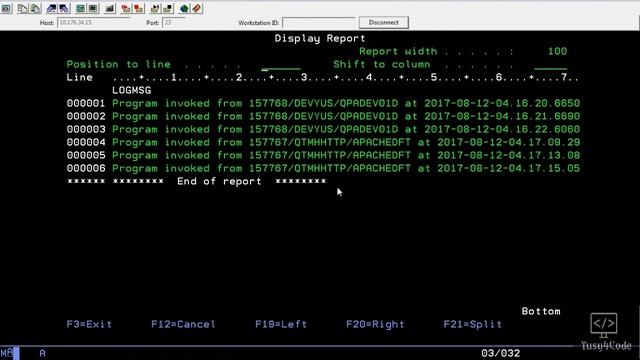Screen dimensions: 640x360
Task: Open the Color mapping toolbar icon
Action: pos(93,8)
